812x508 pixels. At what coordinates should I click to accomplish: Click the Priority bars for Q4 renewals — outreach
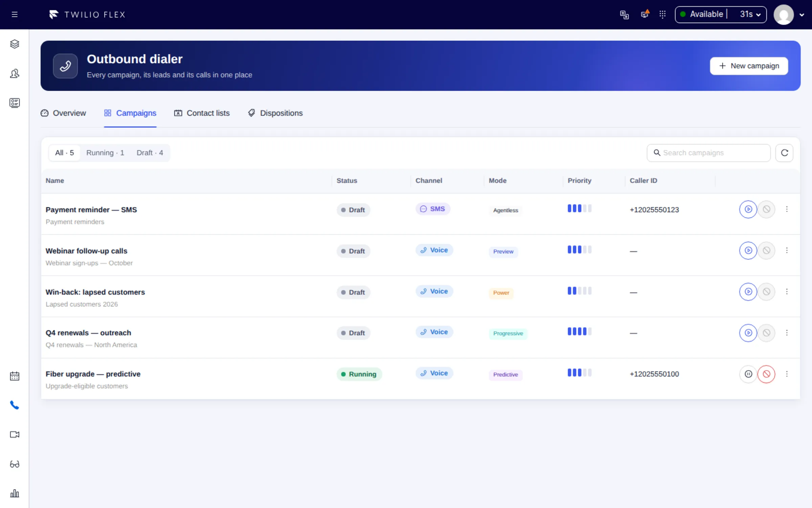point(580,332)
